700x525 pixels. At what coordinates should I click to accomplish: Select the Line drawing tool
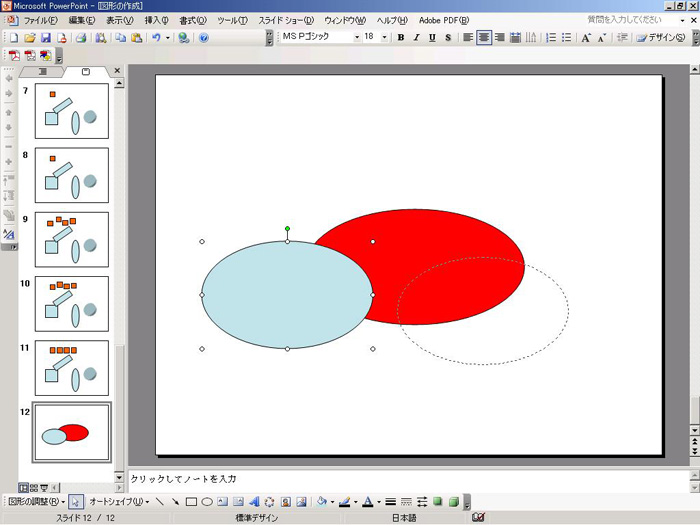click(x=159, y=502)
